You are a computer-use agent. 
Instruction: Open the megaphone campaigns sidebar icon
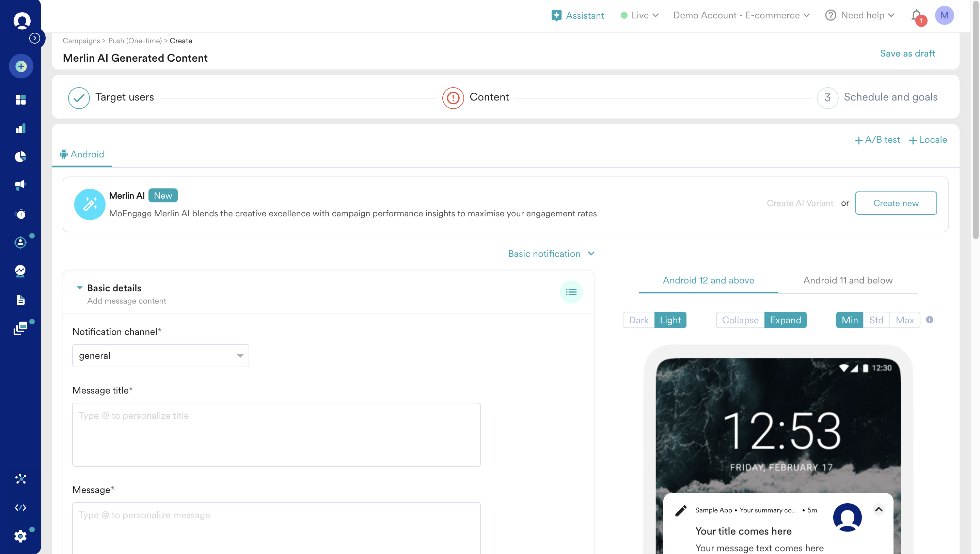pyautogui.click(x=20, y=185)
